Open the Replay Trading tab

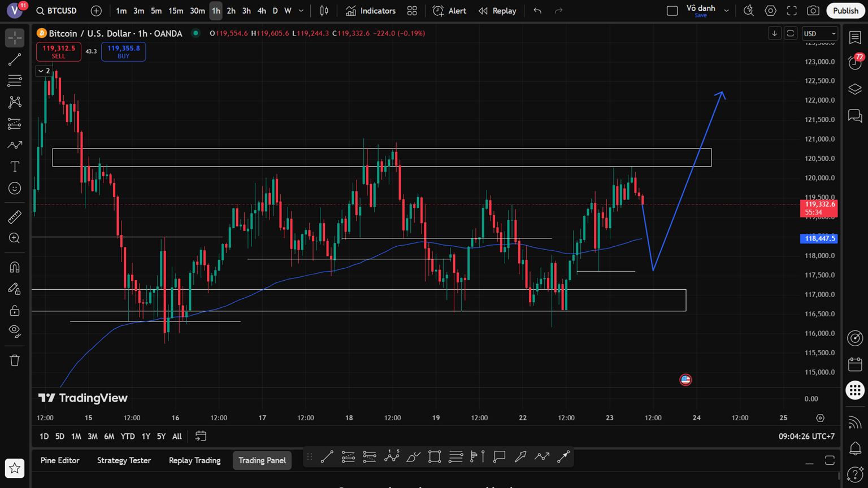click(x=194, y=460)
